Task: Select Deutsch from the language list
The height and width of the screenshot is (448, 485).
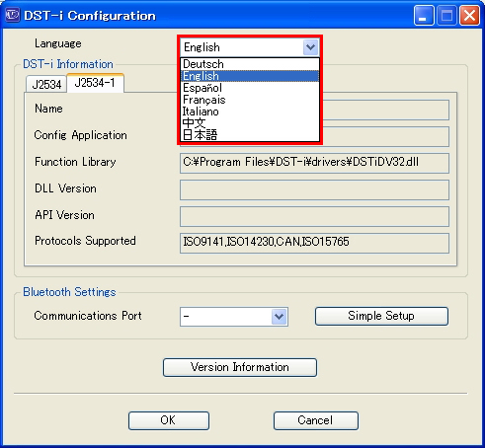Action: [250, 64]
